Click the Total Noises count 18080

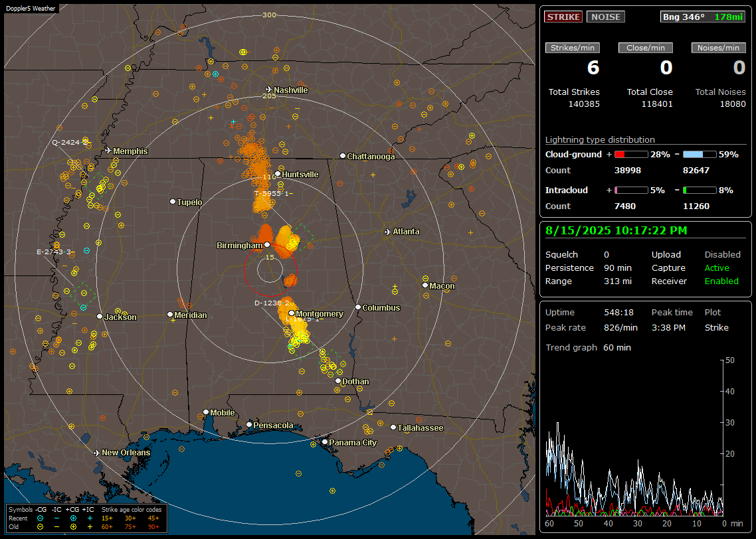point(732,104)
